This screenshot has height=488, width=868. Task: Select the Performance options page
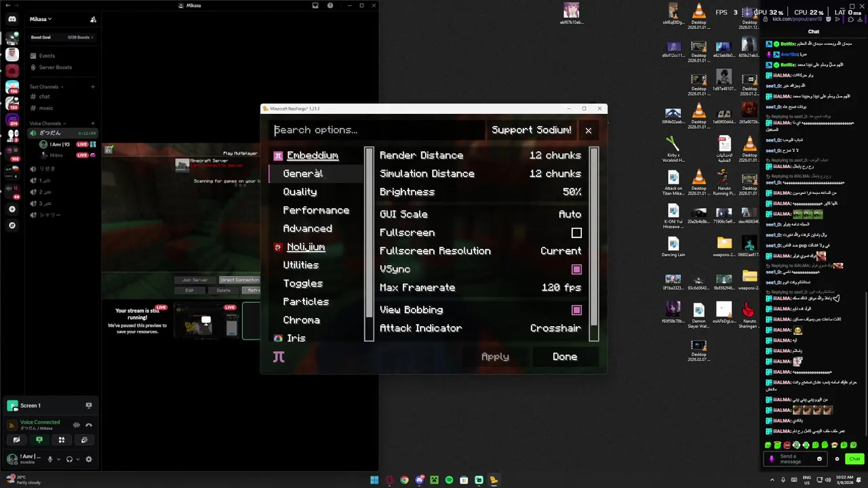[316, 210]
